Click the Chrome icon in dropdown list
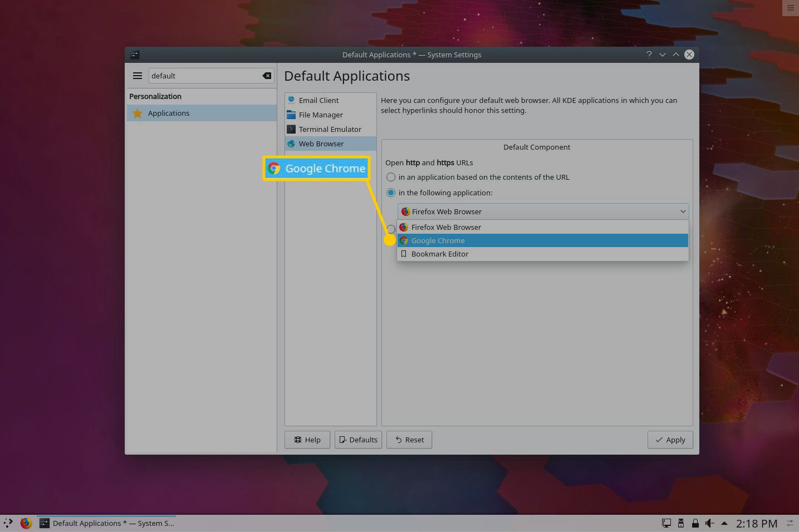Screen dimensions: 799x532 pos(404,240)
